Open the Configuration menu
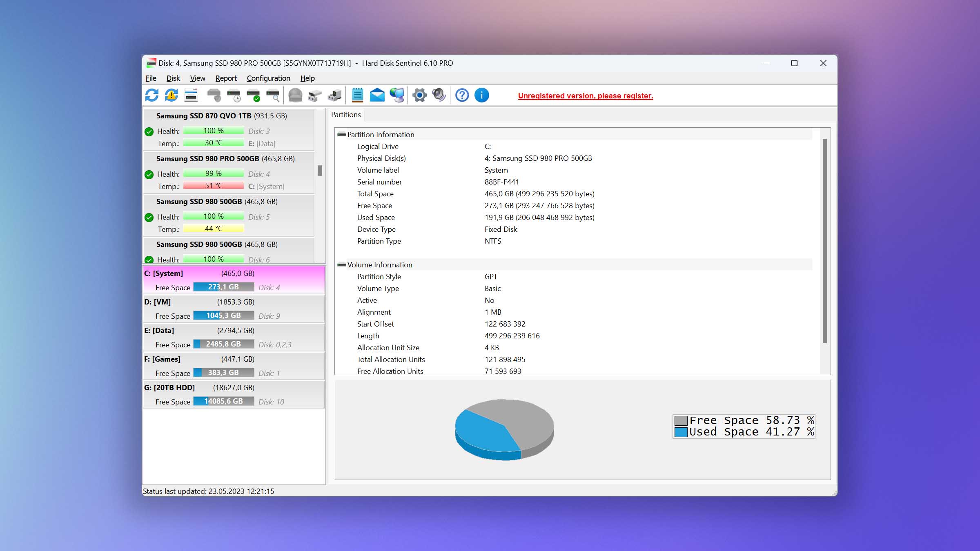This screenshot has height=551, width=980. click(x=268, y=78)
